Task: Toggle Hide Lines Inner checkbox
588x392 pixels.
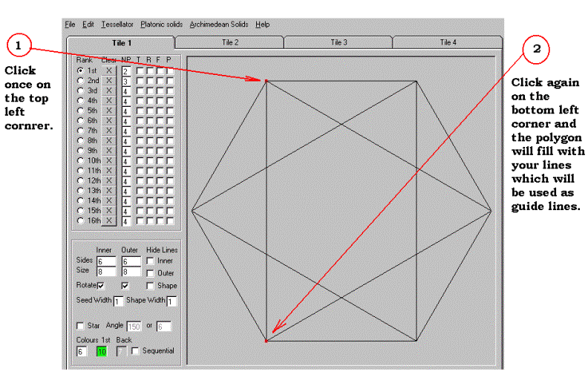Action: 151,261
